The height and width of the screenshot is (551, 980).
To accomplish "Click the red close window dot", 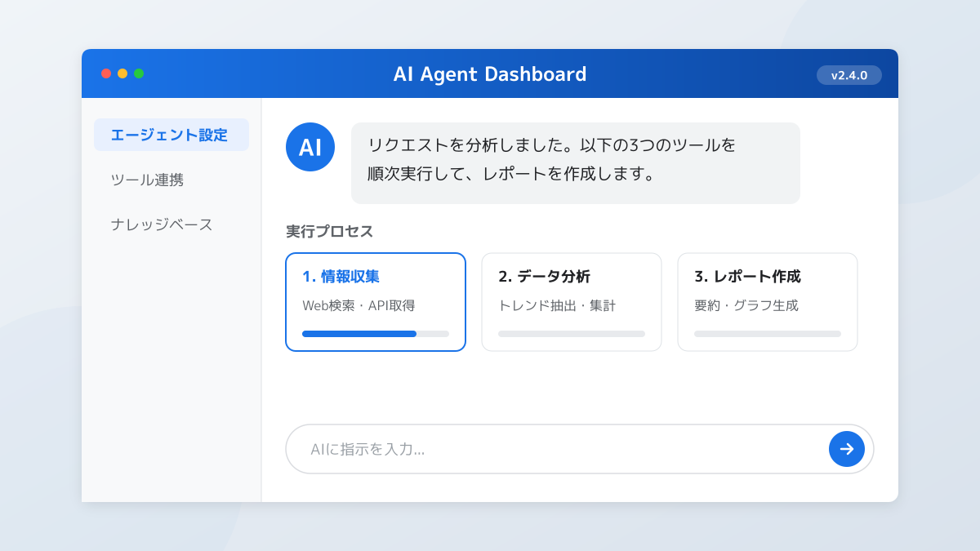I will 106,73.
